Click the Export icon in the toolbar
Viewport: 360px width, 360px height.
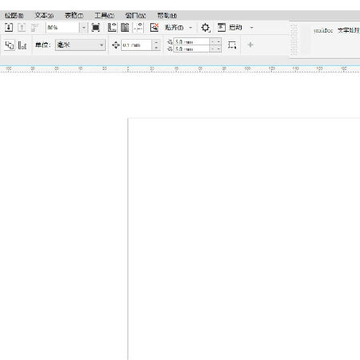coord(22,28)
